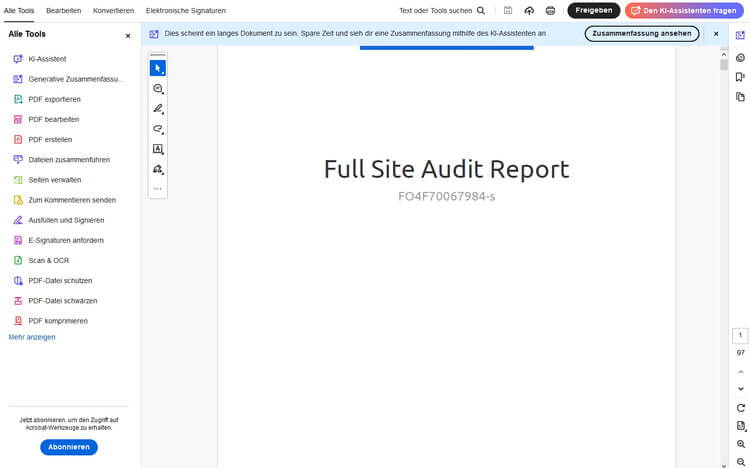Click the page number input field
This screenshot has height=468, width=750.
pyautogui.click(x=740, y=335)
